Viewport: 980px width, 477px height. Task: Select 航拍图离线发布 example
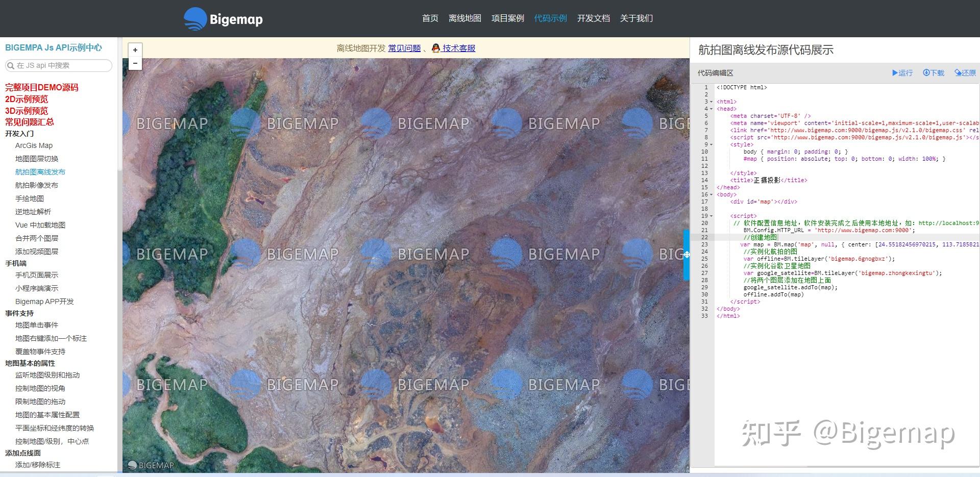(x=40, y=172)
